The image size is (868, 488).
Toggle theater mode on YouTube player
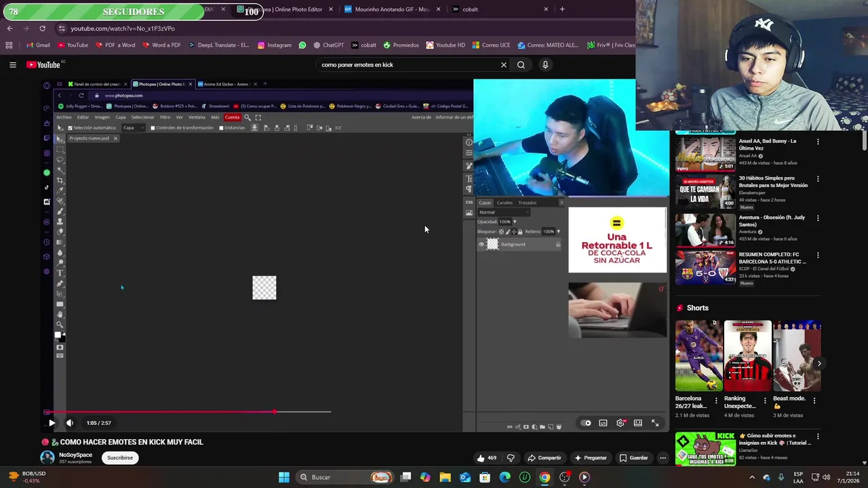637,423
